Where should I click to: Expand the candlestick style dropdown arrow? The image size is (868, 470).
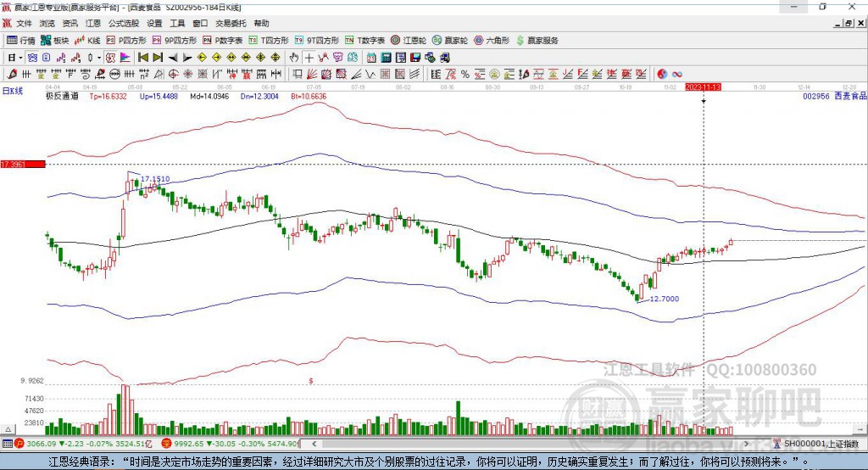pos(99,58)
